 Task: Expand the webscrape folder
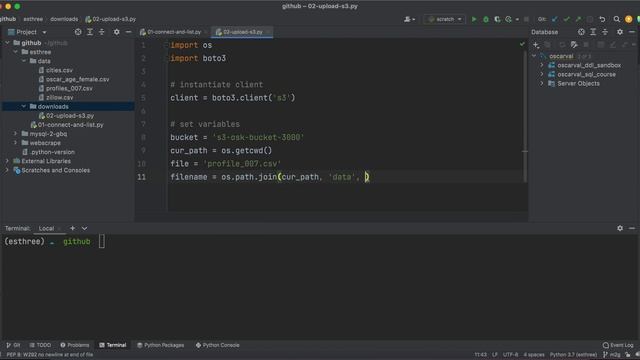(x=16, y=143)
